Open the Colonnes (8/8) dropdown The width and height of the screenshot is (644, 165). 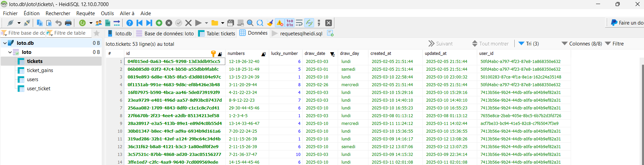[582, 43]
